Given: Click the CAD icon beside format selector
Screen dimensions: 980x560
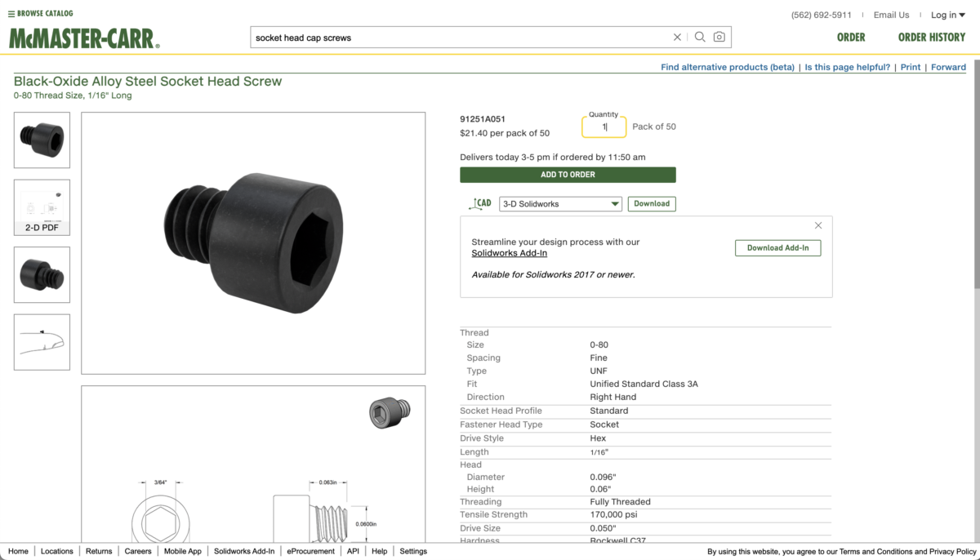Looking at the screenshot, I should pos(480,203).
